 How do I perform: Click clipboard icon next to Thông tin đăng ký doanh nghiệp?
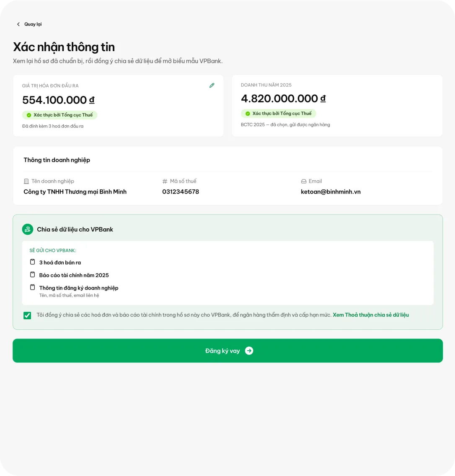[33, 287]
